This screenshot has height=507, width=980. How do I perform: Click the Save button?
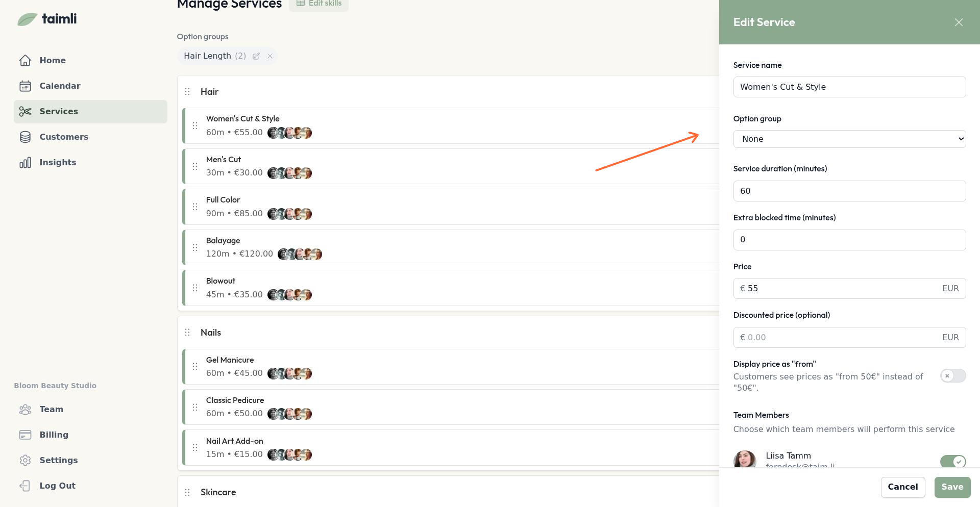(x=952, y=487)
